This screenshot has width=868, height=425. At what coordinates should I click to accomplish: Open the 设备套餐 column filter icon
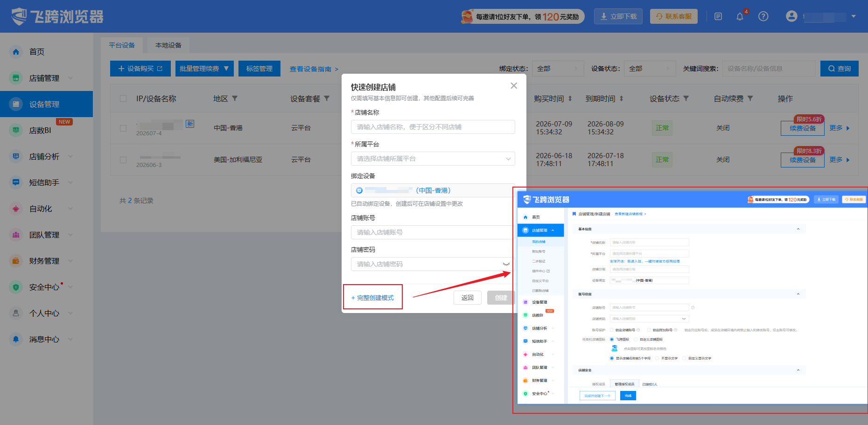click(327, 98)
